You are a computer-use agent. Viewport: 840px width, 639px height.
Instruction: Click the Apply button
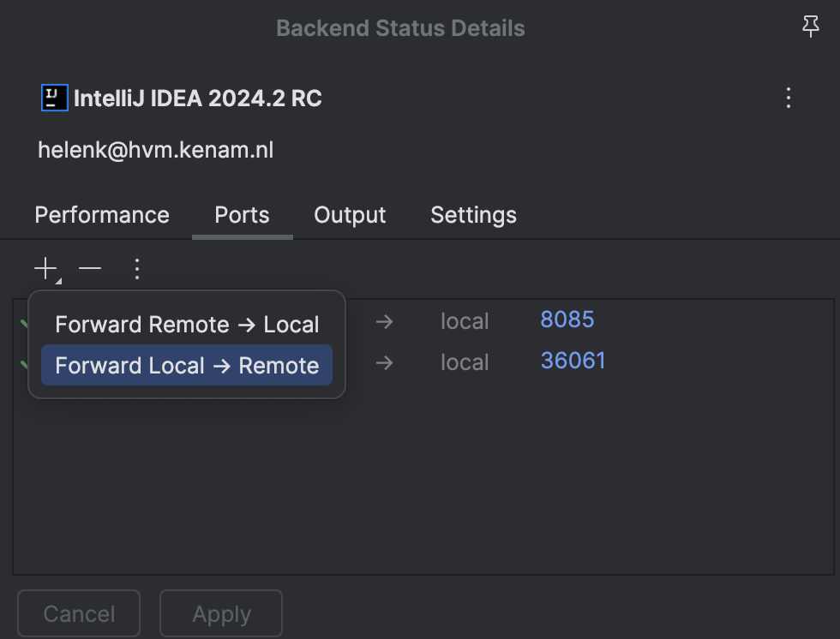tap(220, 613)
